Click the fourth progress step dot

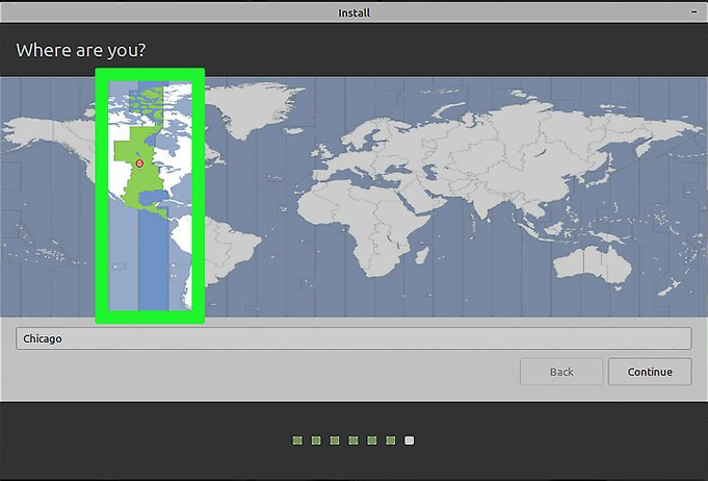click(x=353, y=440)
